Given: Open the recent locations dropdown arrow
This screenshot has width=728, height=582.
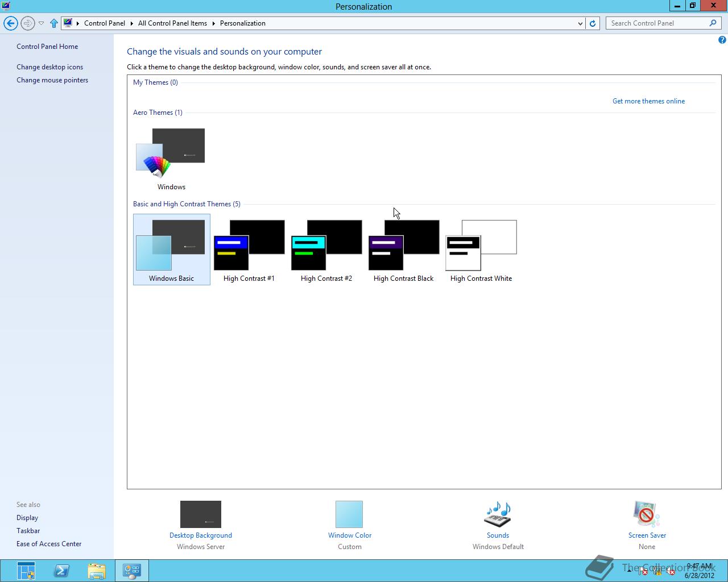Looking at the screenshot, I should pos(41,23).
